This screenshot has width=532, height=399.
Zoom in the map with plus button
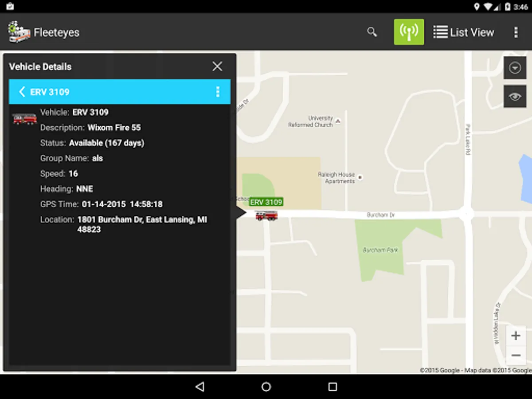[x=516, y=336]
